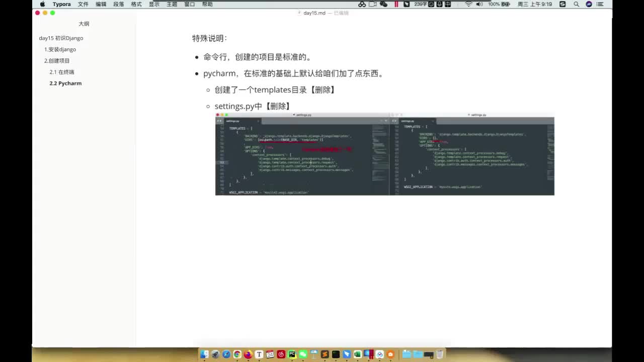Go to outline section 2.1 在终端
The height and width of the screenshot is (362, 644).
point(62,72)
